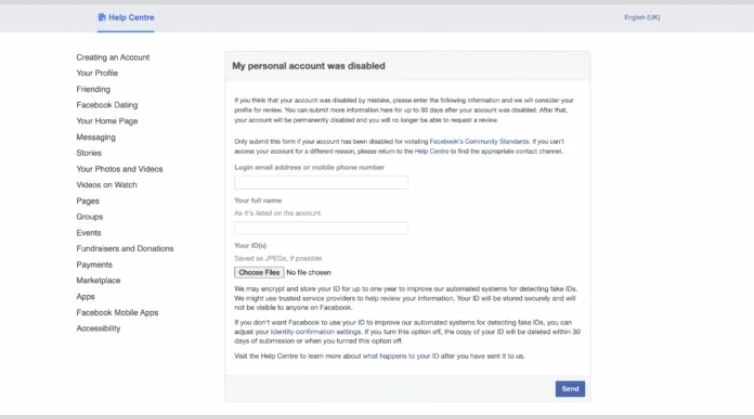The image size is (754, 419).
Task: Select Apps in sidebar list
Action: 86,297
